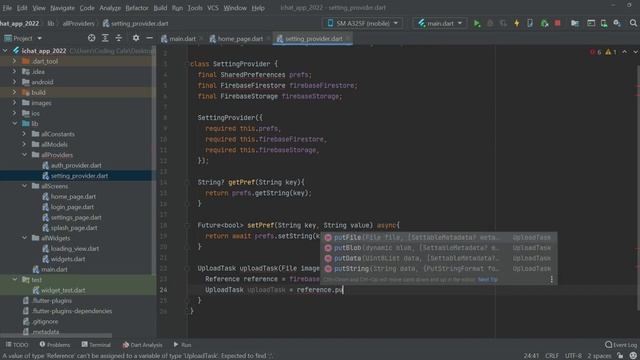
Task: Expand all items in Project panel
Action: tap(105, 38)
